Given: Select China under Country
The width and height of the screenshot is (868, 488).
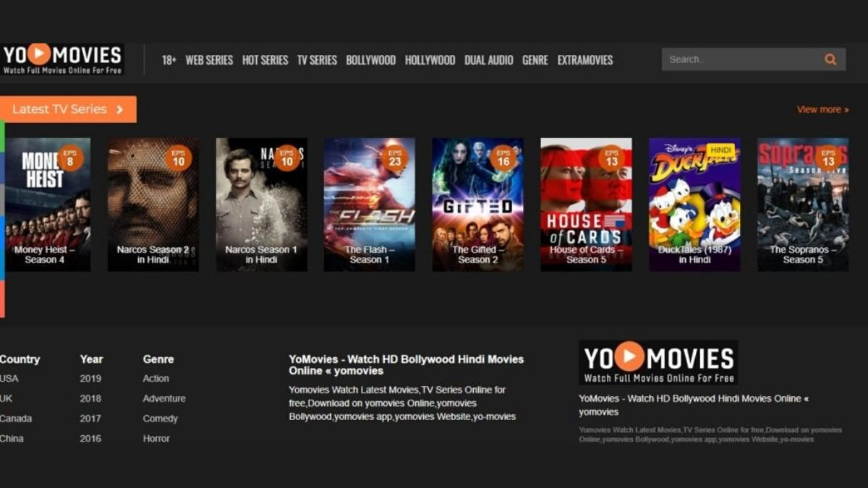Looking at the screenshot, I should coord(12,438).
